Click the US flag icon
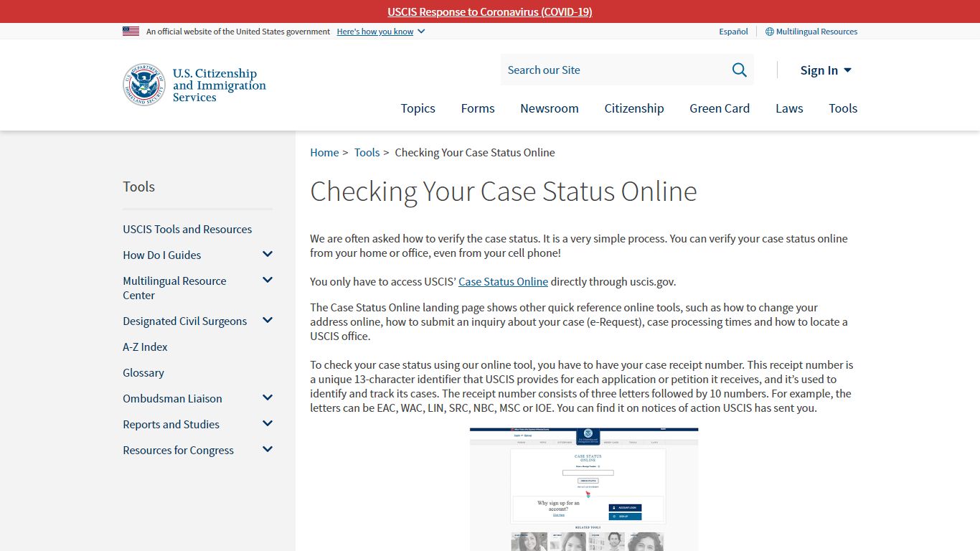The width and height of the screenshot is (980, 551). click(x=131, y=32)
